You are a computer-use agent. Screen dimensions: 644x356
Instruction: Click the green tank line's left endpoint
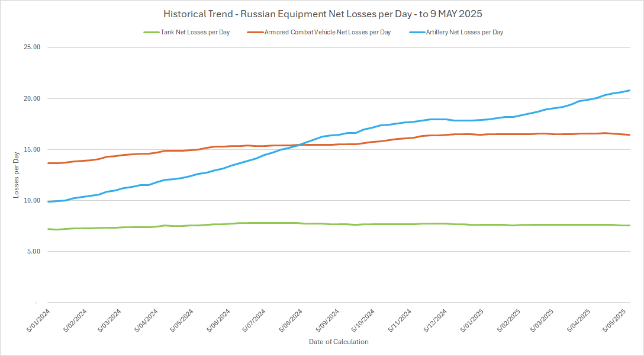click(48, 229)
